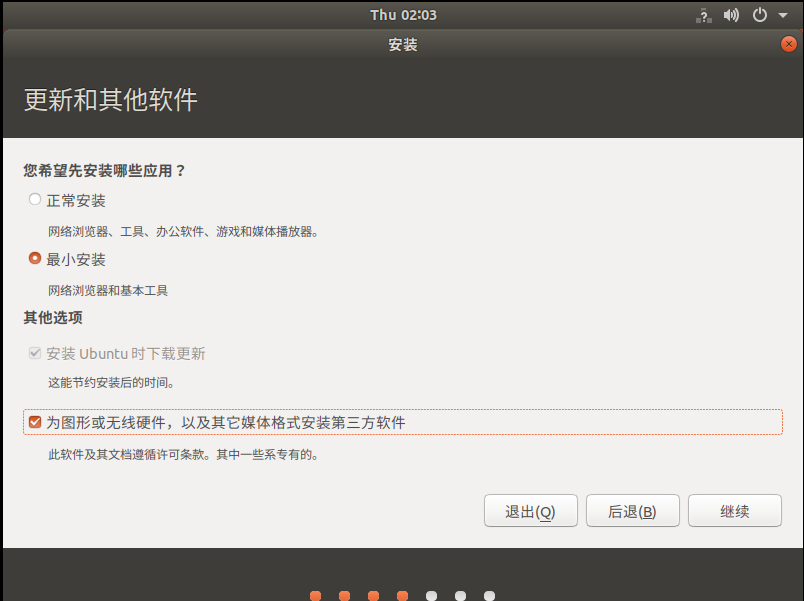Click the 退出(Q) button
Image resolution: width=804 pixels, height=601 pixels.
531,511
